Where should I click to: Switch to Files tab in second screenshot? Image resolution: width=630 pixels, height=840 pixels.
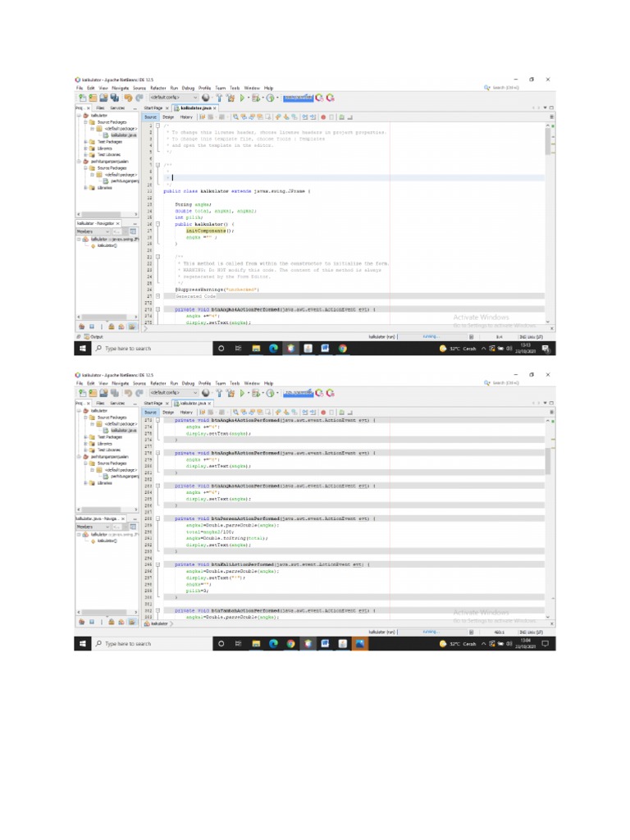click(x=100, y=403)
